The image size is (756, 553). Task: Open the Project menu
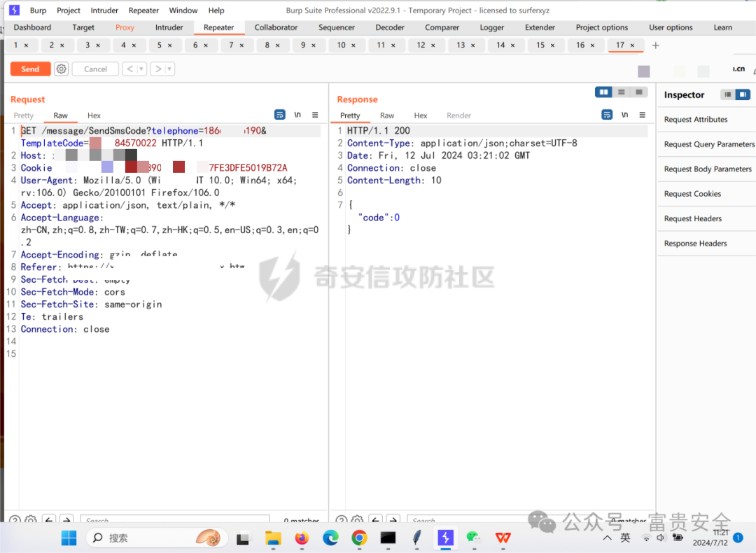coord(69,10)
